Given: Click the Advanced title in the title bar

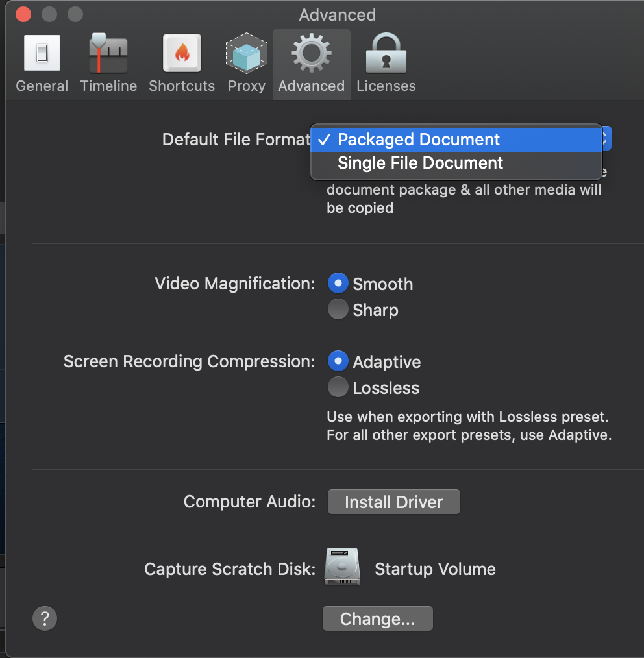Looking at the screenshot, I should (337, 14).
